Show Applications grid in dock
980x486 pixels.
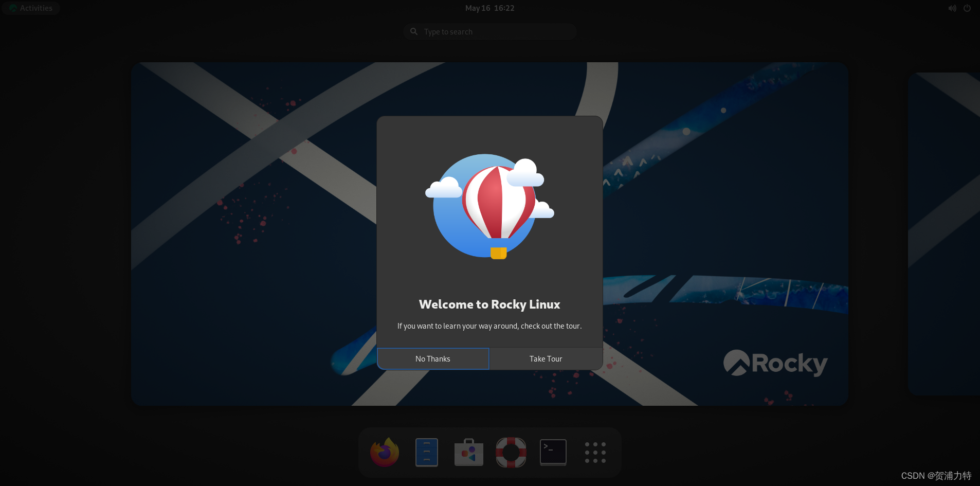pyautogui.click(x=595, y=453)
